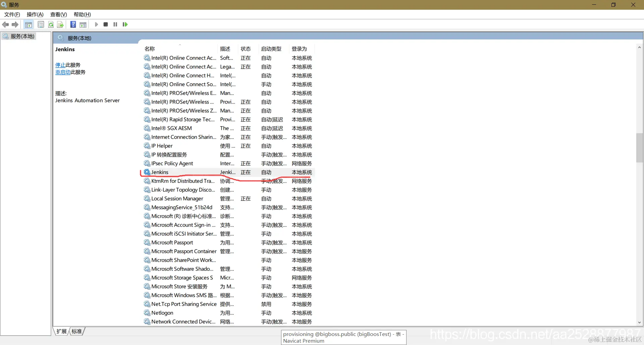Click the Back arrow in the toolbar
Viewport: 644px width, 345px height.
5,24
